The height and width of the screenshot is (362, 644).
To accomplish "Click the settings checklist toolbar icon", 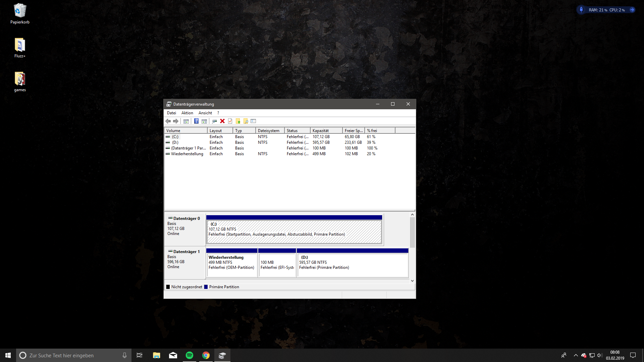I will [253, 121].
